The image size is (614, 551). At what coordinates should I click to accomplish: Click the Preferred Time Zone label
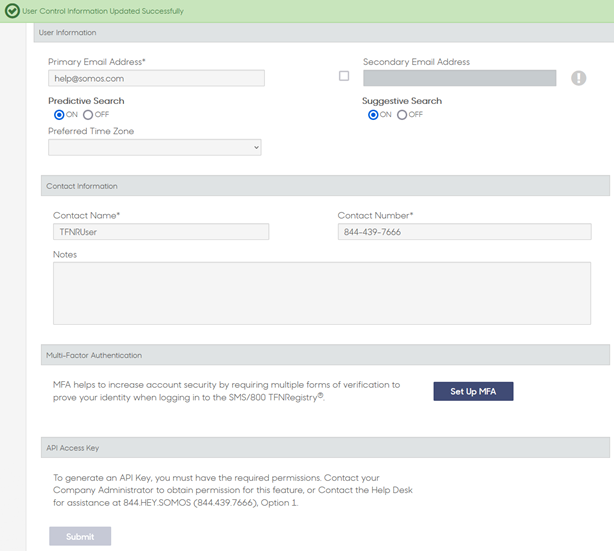[x=91, y=131]
